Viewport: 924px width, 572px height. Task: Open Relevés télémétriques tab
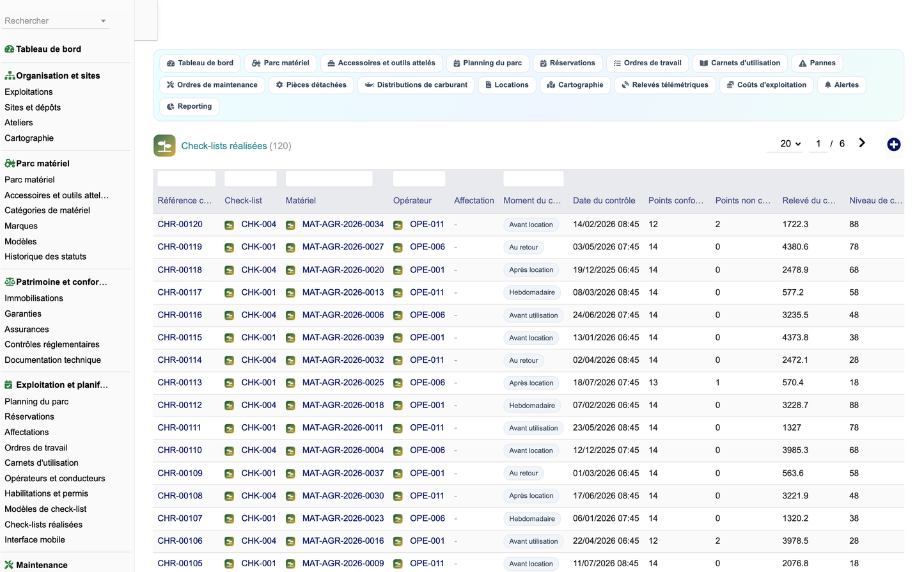pyautogui.click(x=665, y=85)
